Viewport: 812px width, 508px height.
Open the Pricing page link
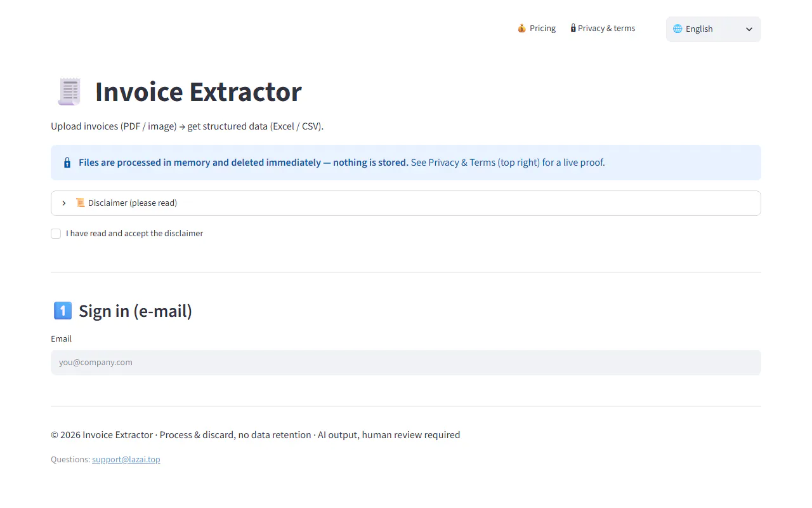point(537,29)
